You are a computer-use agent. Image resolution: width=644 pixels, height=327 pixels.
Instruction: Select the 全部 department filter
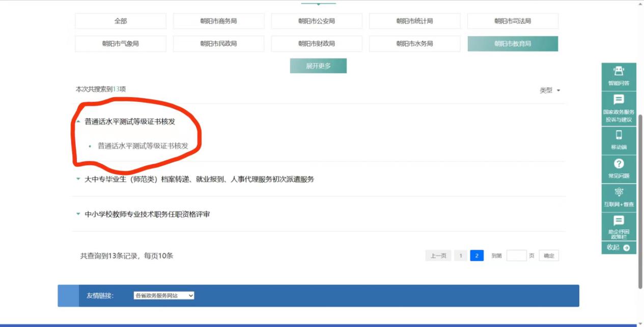coord(121,21)
